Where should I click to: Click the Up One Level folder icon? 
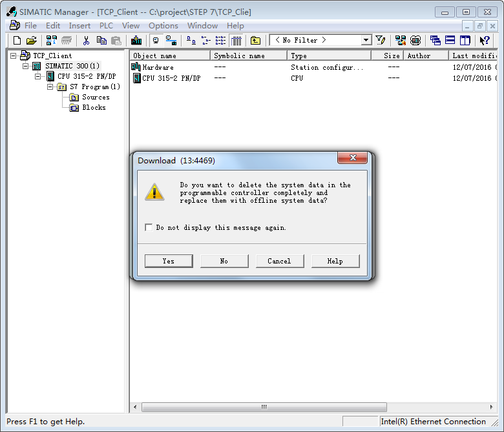[x=255, y=41]
